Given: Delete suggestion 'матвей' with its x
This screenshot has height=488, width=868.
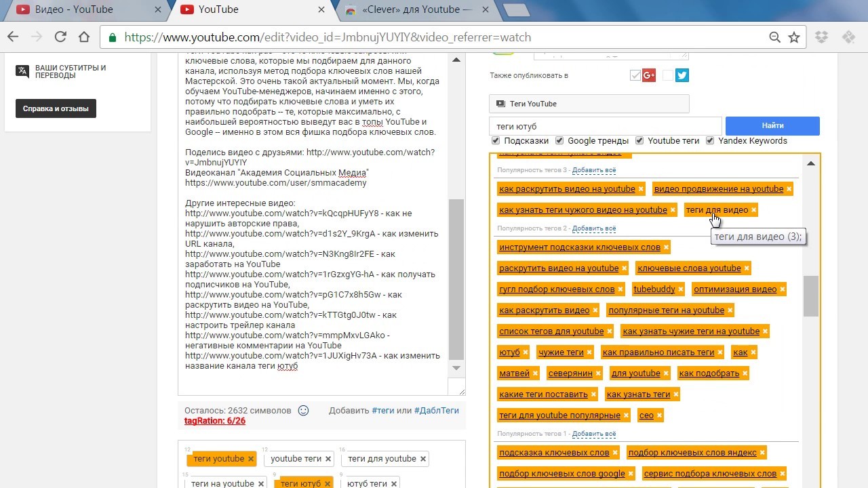Looking at the screenshot, I should point(535,373).
